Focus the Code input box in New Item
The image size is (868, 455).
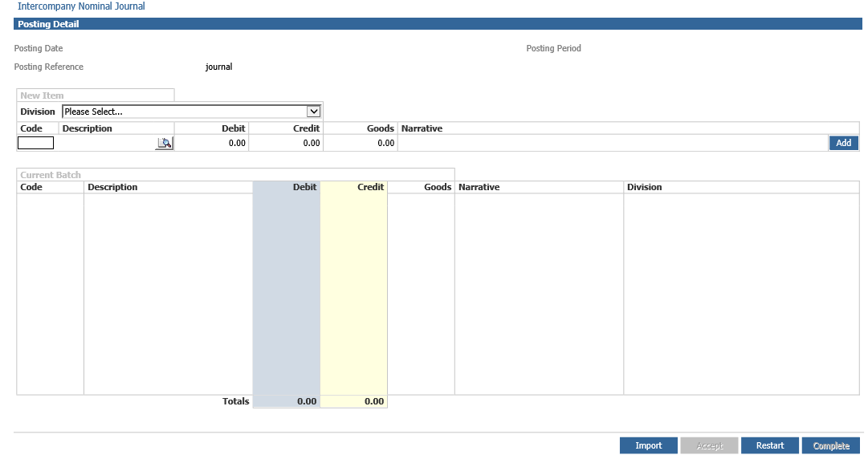click(35, 143)
